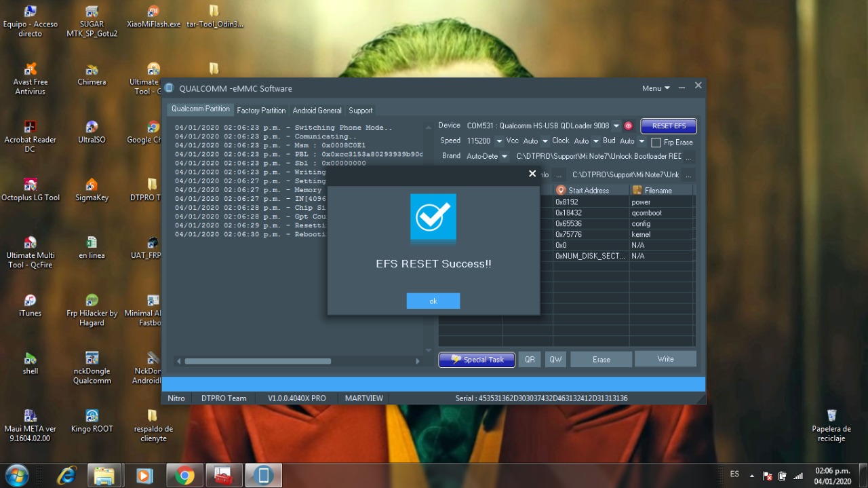The height and width of the screenshot is (488, 868).
Task: Click the Filename column header icon
Action: tap(637, 190)
